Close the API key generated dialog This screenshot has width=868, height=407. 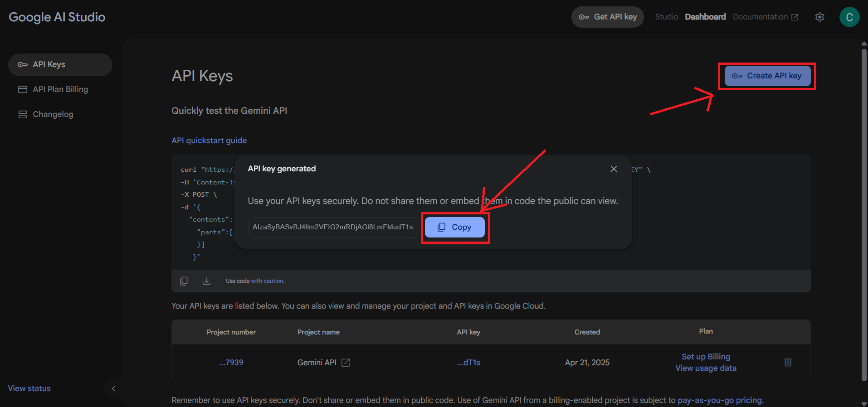point(614,169)
